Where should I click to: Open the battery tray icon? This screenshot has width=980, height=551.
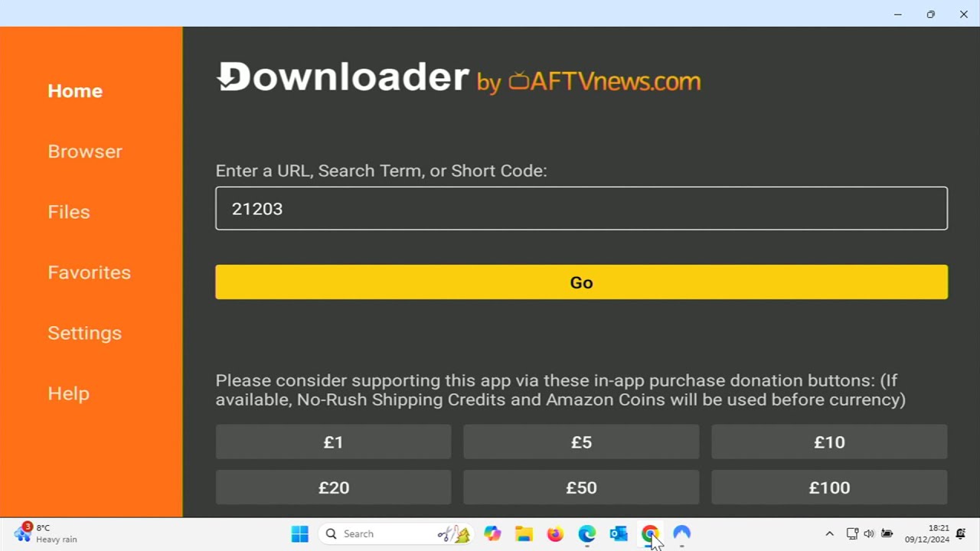point(887,534)
